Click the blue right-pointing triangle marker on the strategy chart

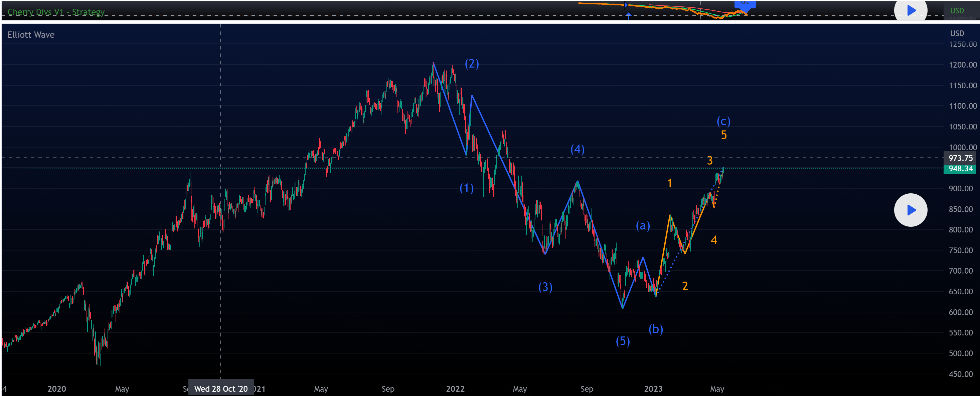[x=626, y=5]
